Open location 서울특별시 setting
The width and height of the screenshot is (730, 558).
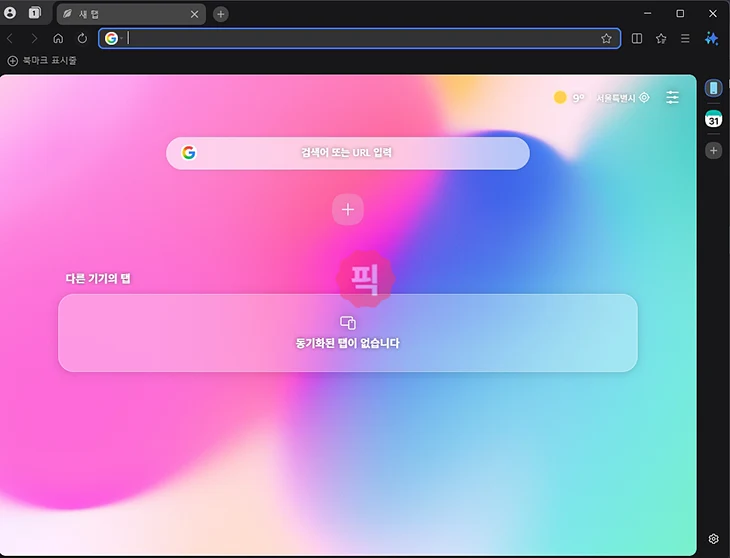pos(623,98)
